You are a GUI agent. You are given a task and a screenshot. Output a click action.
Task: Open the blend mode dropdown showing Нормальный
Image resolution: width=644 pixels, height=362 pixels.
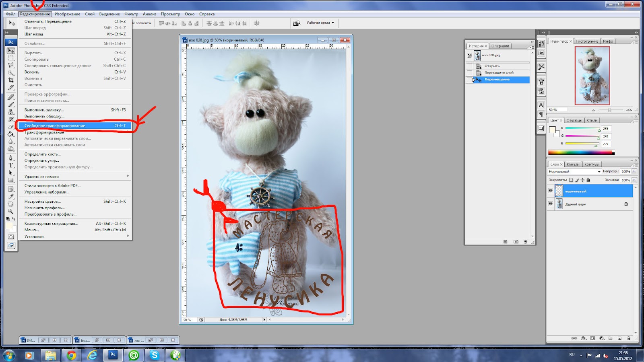tap(574, 171)
